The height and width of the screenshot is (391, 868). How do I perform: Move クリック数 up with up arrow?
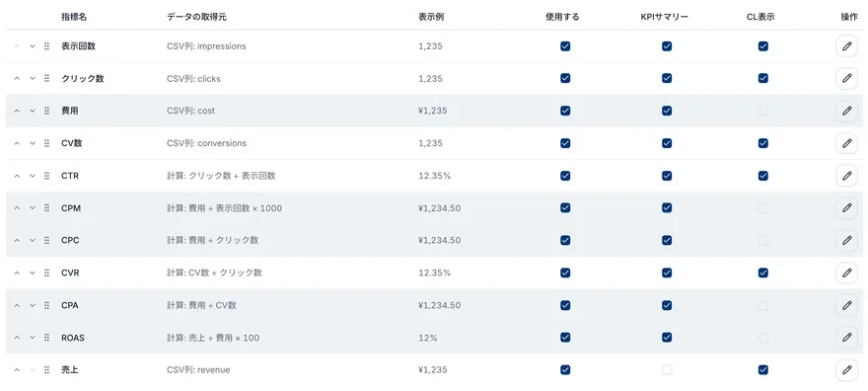click(17, 79)
